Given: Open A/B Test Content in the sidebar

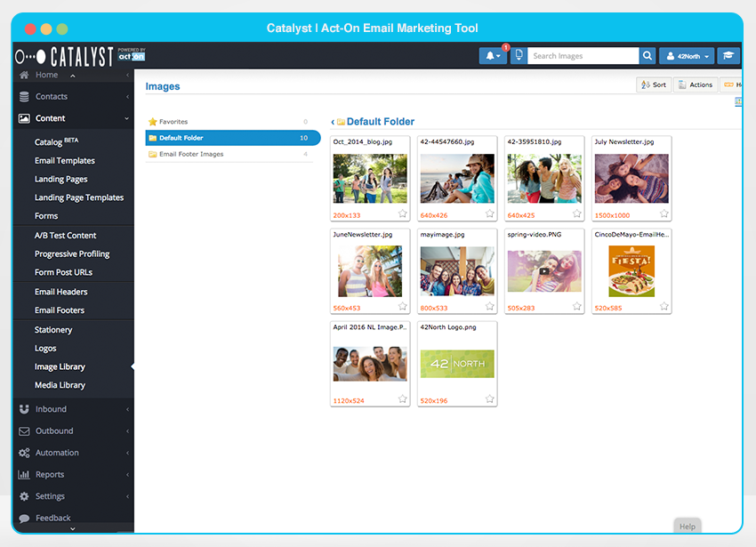Looking at the screenshot, I should tap(65, 236).
